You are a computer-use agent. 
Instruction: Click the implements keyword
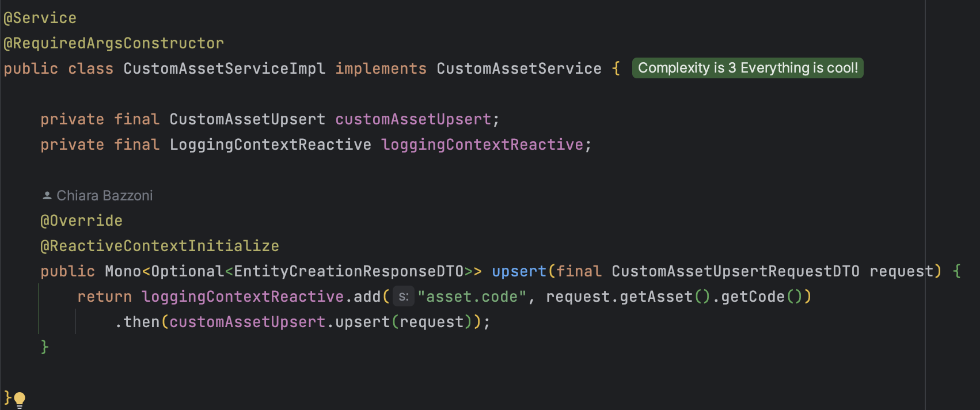(x=381, y=69)
